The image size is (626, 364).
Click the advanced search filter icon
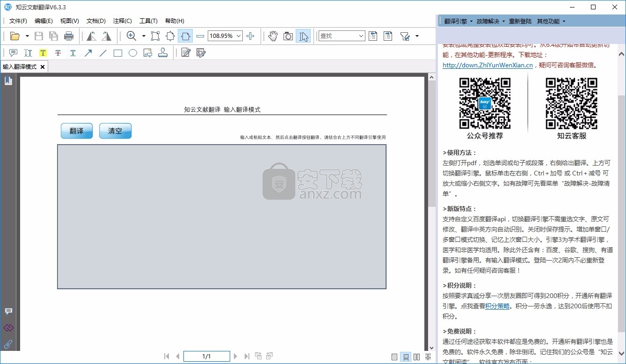coord(405,36)
